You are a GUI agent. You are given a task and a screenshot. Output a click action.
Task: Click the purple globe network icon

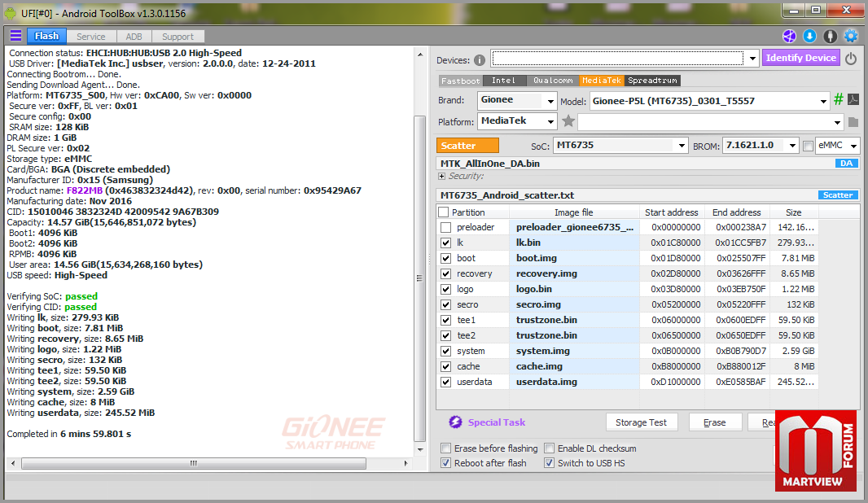point(789,36)
